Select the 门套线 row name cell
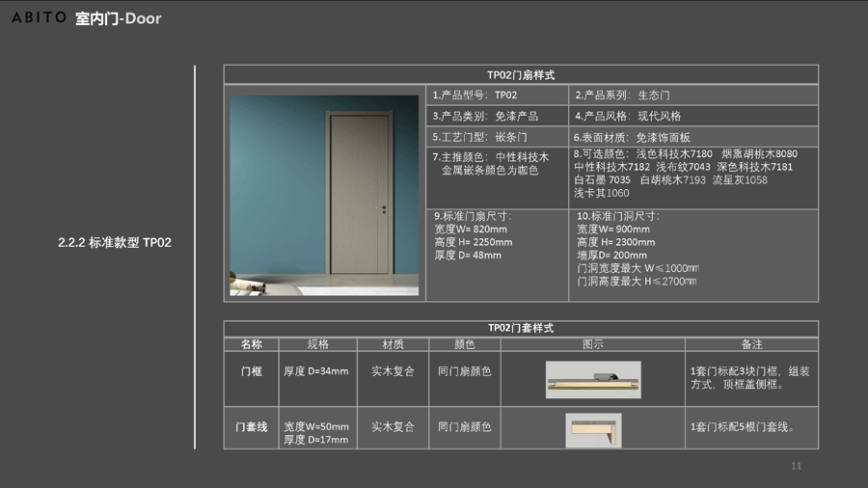868x488 pixels. tap(252, 427)
